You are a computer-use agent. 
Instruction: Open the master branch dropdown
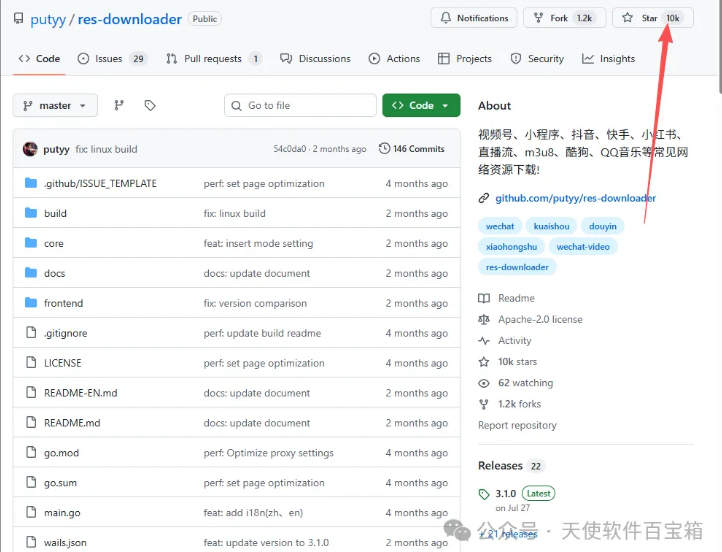(55, 105)
